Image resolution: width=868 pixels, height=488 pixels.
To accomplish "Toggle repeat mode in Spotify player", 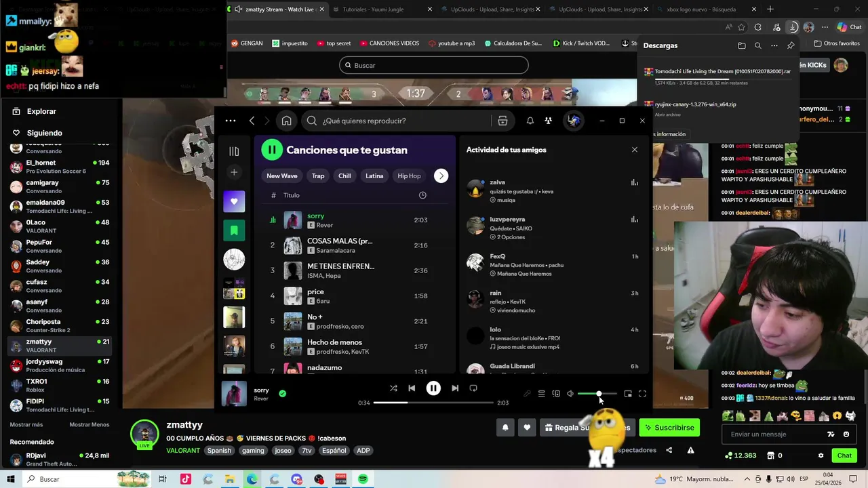I will coord(473,388).
